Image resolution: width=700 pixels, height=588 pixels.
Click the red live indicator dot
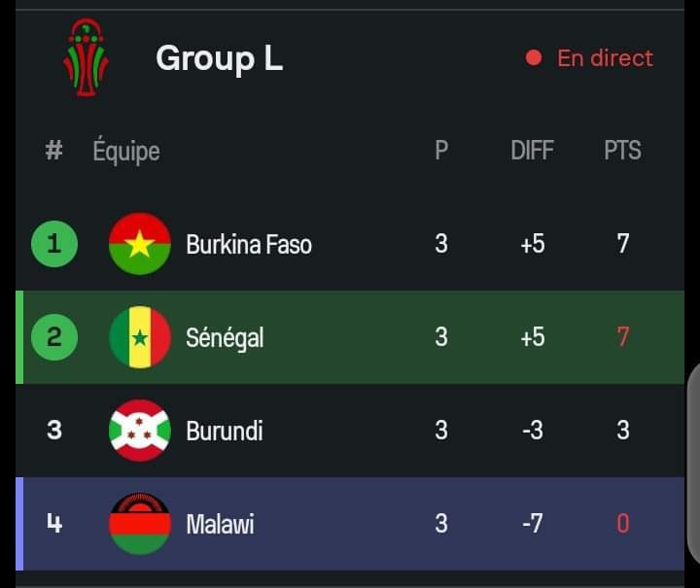[x=534, y=57]
